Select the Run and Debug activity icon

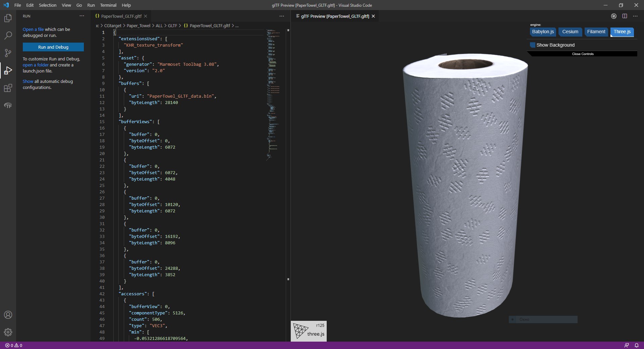coord(8,70)
